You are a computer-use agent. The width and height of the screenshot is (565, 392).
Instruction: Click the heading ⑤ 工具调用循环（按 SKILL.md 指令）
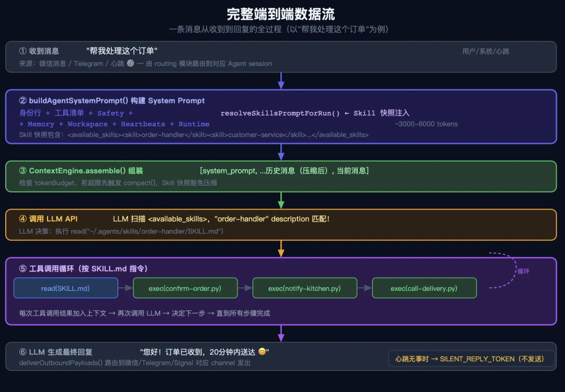[x=83, y=268]
